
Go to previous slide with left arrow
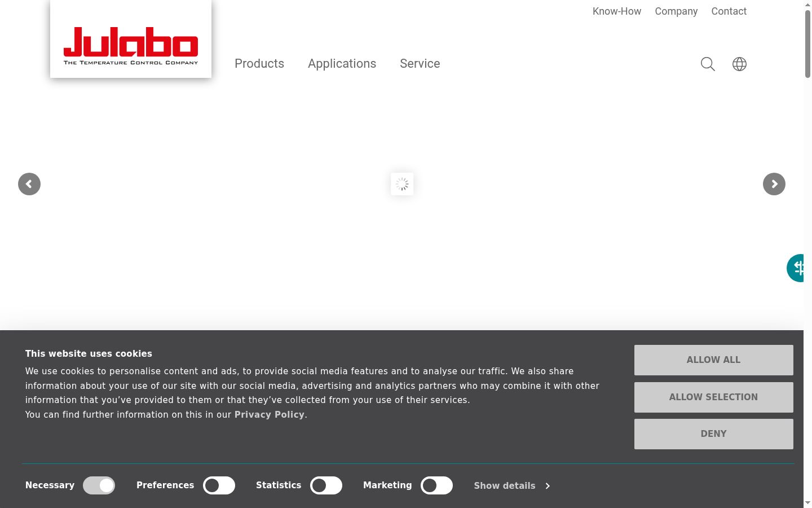29,184
